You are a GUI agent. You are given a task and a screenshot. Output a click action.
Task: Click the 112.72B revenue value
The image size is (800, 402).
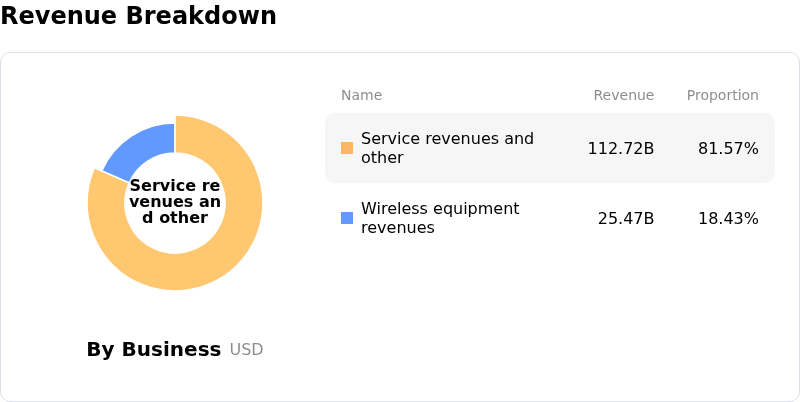[620, 148]
